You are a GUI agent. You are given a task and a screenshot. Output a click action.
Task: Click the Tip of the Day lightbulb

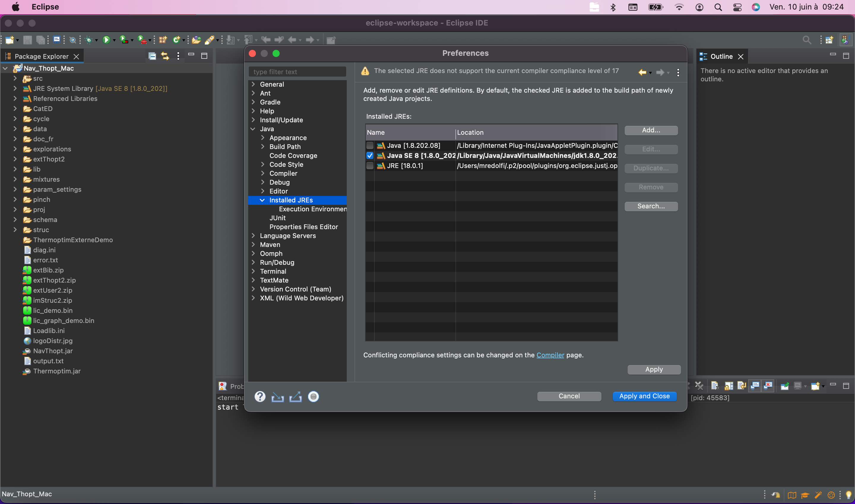(848, 495)
